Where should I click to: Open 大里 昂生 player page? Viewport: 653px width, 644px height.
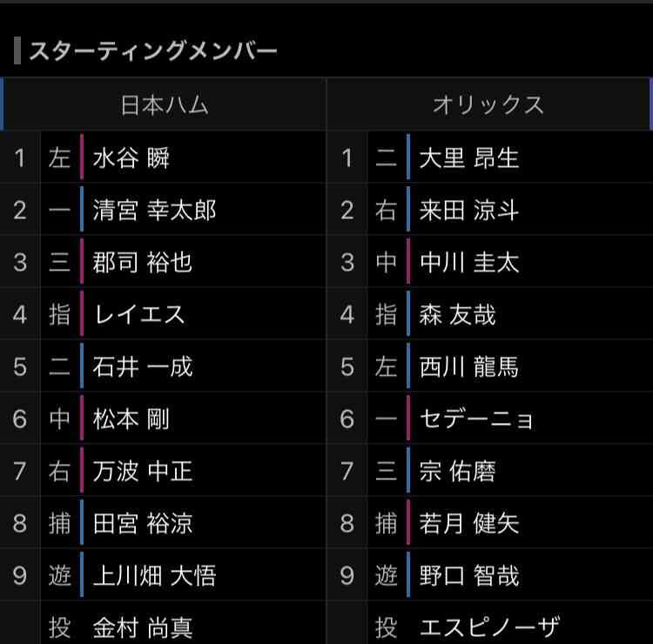(469, 158)
